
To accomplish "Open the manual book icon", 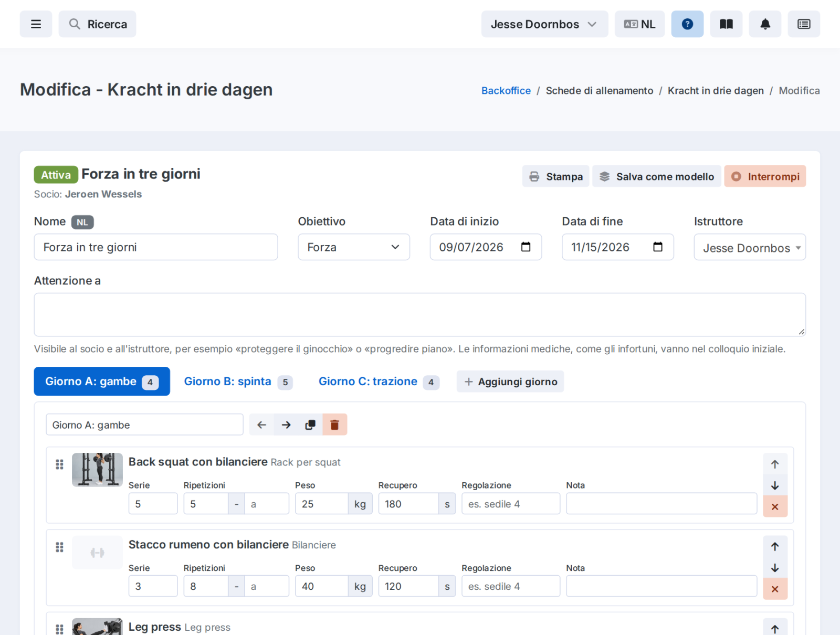I will (726, 24).
